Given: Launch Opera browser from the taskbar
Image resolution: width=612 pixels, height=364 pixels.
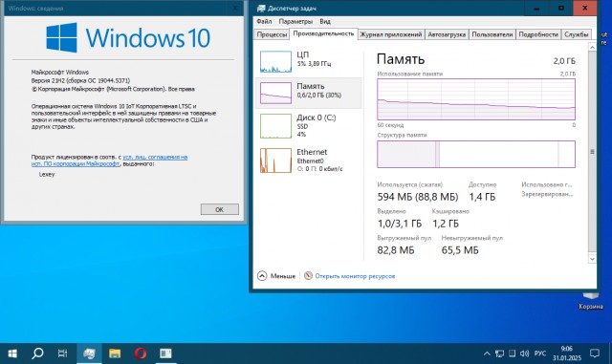Looking at the screenshot, I should (141, 353).
